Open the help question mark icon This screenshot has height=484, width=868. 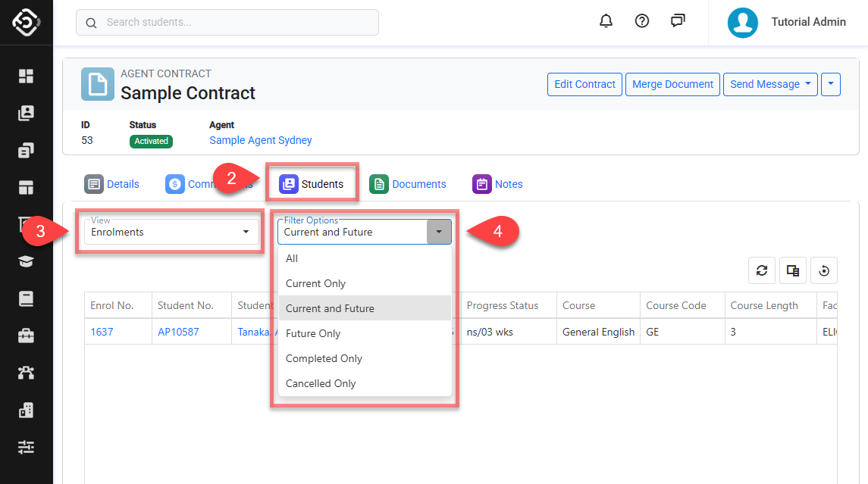coord(642,21)
